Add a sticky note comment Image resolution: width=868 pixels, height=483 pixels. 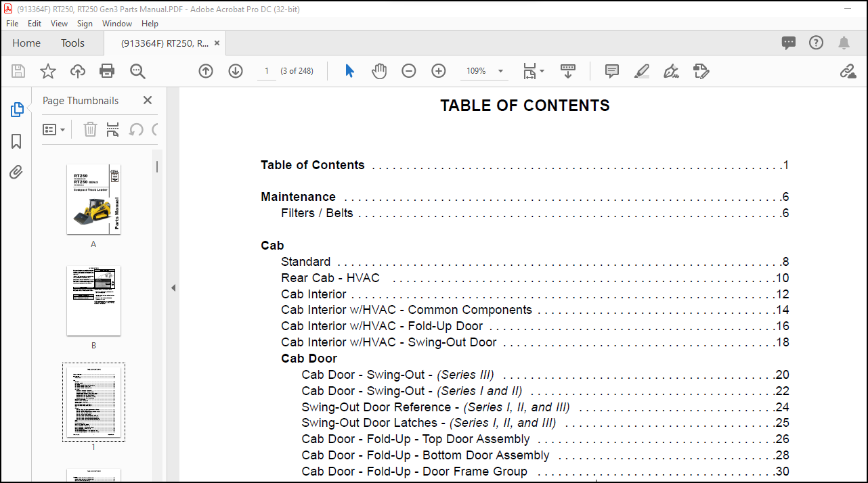pyautogui.click(x=612, y=71)
